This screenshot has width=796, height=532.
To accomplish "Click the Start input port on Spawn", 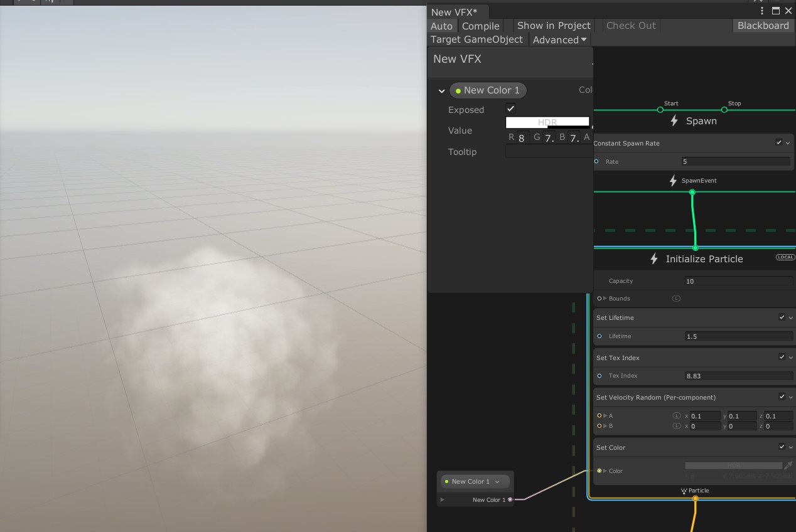I will tap(660, 110).
